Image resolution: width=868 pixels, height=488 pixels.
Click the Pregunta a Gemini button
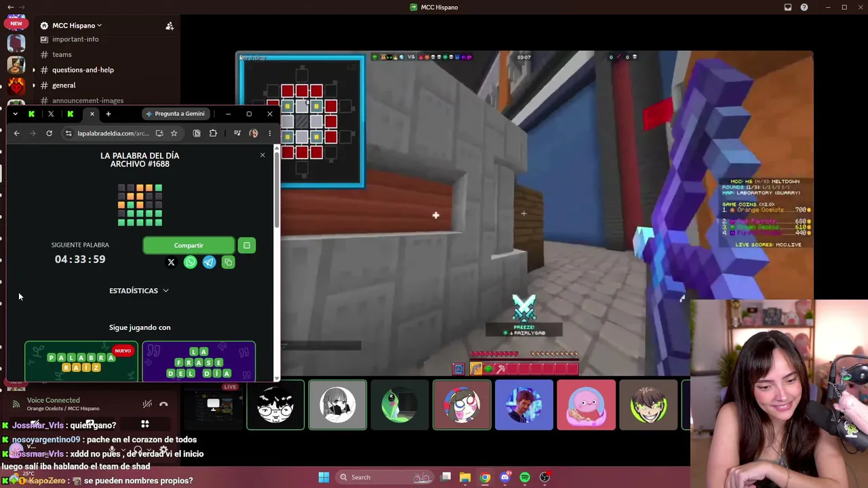(x=175, y=114)
